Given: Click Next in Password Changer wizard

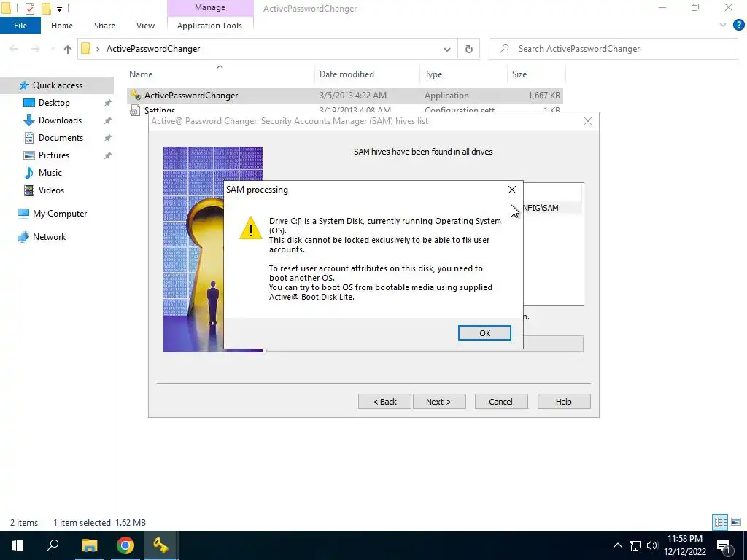Looking at the screenshot, I should point(438,402).
